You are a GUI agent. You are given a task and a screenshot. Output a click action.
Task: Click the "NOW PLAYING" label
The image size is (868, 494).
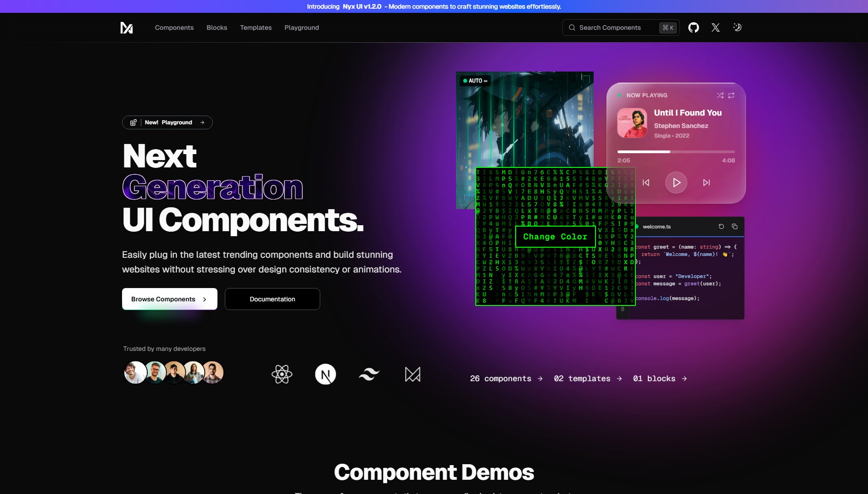click(647, 95)
